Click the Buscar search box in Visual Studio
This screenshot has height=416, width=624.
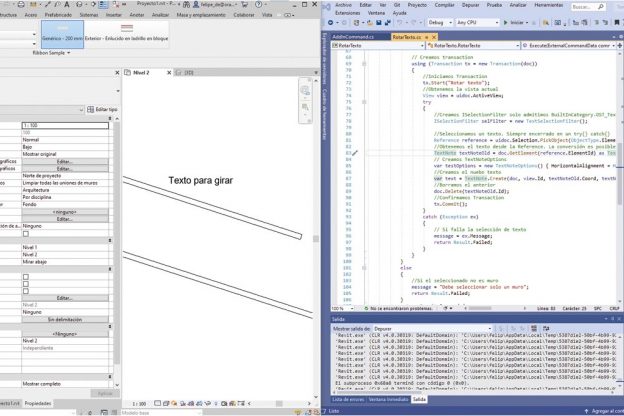pos(588,7)
